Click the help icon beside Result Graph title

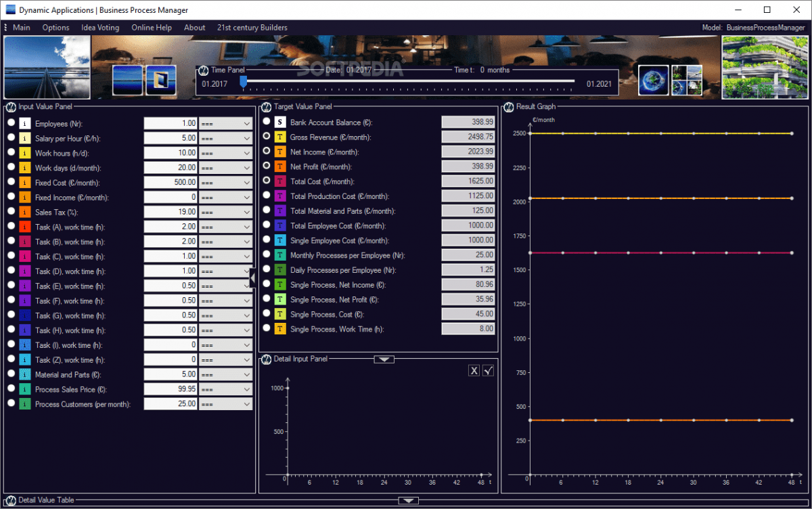[x=509, y=107]
